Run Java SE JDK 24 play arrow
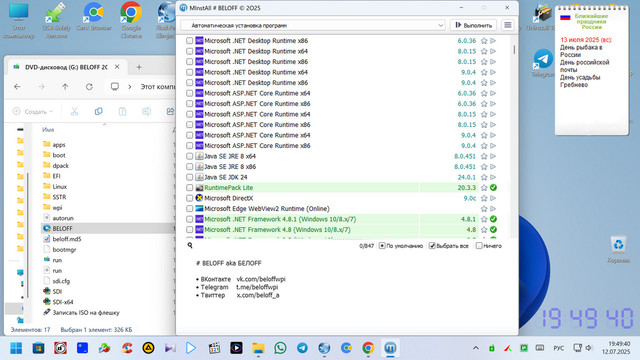640x360 pixels. point(493,177)
